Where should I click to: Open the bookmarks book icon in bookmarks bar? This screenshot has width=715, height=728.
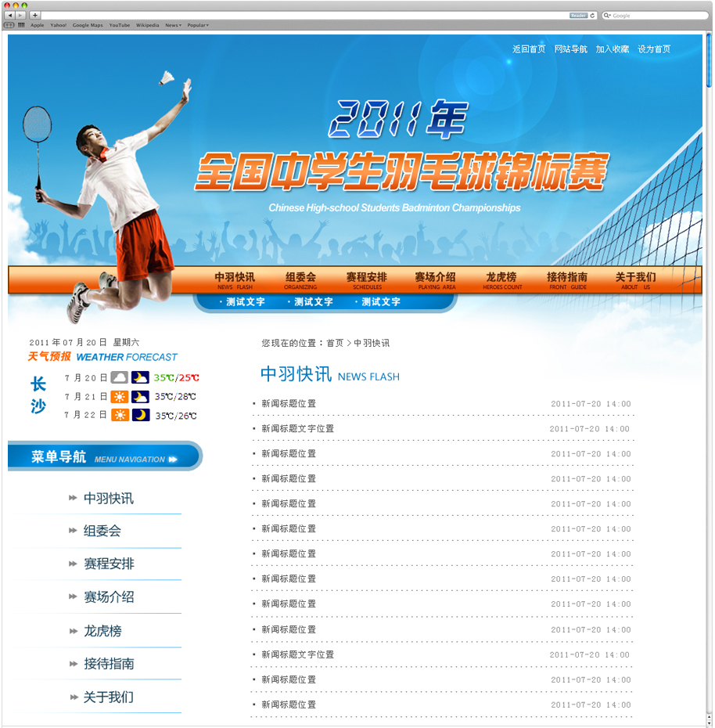(10, 25)
